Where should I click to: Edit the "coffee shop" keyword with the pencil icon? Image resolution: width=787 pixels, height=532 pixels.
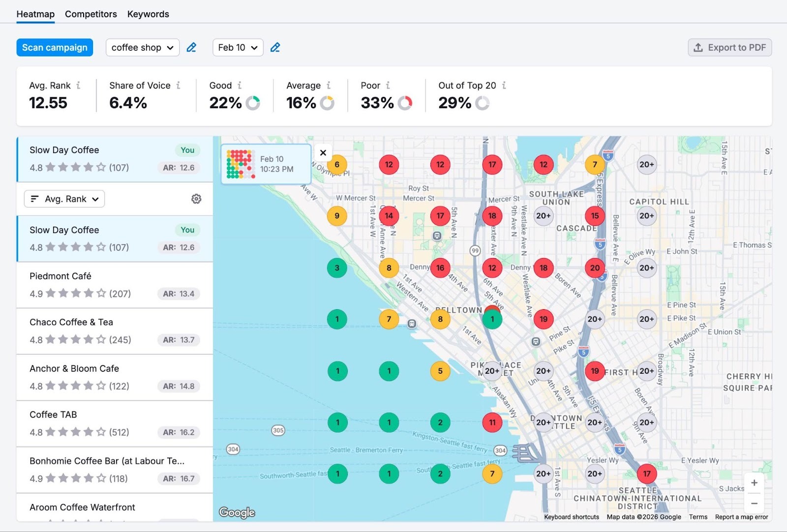[x=191, y=47]
